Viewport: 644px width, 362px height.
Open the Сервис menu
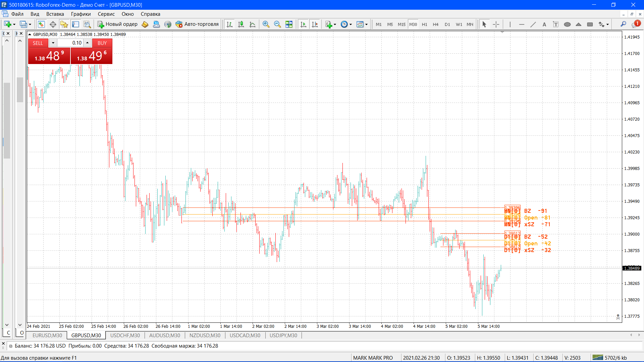coord(106,14)
